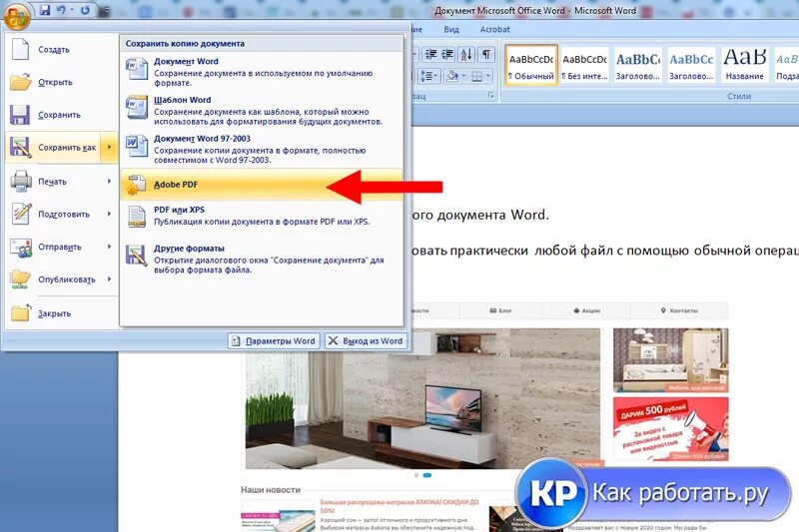Click the blank page icon next to Создать

[20, 49]
